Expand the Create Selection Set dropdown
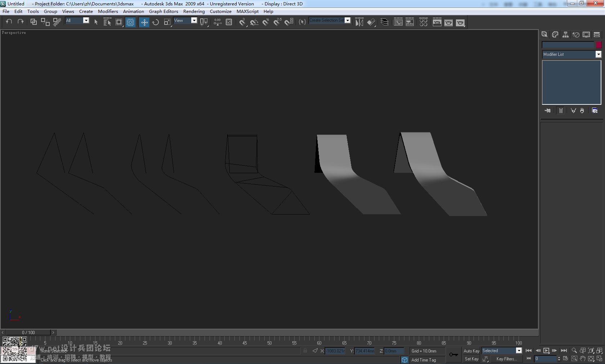The height and width of the screenshot is (364, 605). point(348,20)
